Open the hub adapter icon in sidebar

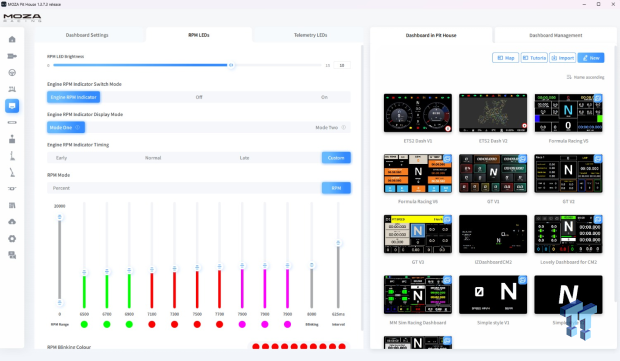[12, 189]
